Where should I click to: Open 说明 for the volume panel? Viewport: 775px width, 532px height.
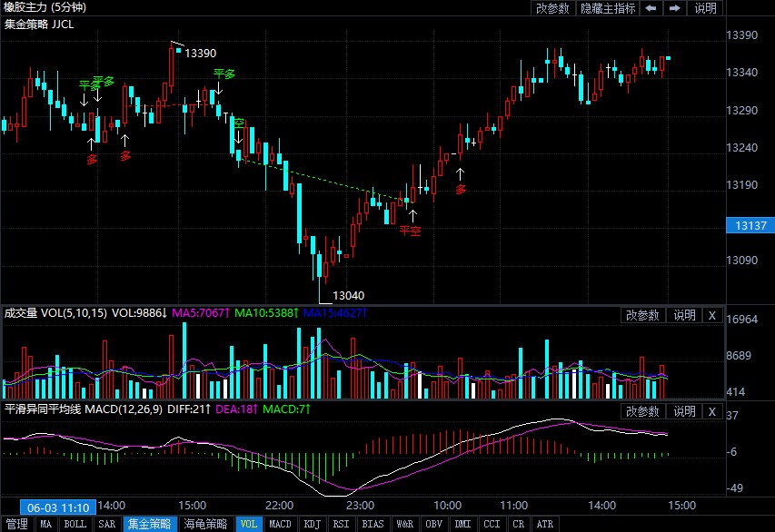coord(683,315)
